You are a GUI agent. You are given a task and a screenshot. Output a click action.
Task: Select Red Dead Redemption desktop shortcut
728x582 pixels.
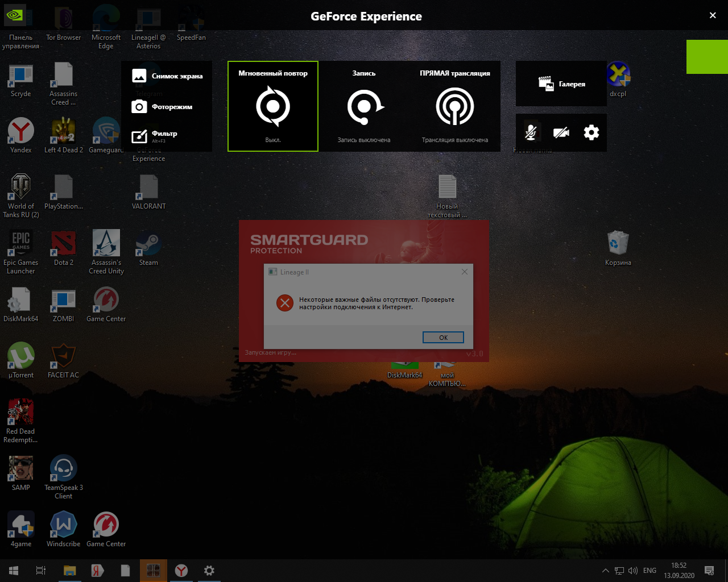point(21,421)
